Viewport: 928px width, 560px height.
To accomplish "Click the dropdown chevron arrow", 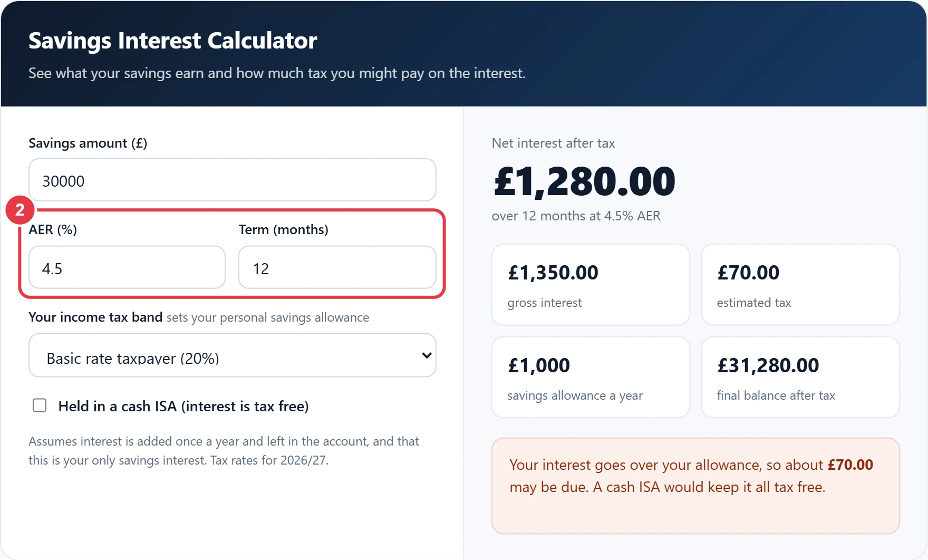I will (x=427, y=355).
